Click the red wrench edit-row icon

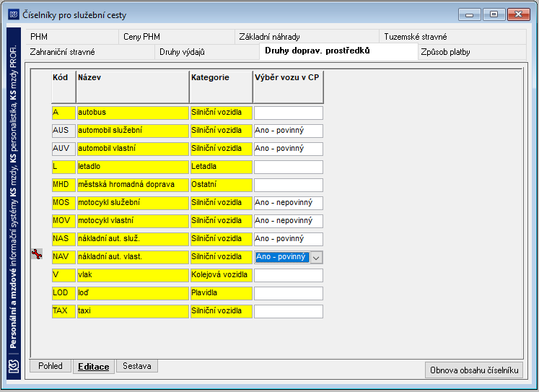[37, 254]
